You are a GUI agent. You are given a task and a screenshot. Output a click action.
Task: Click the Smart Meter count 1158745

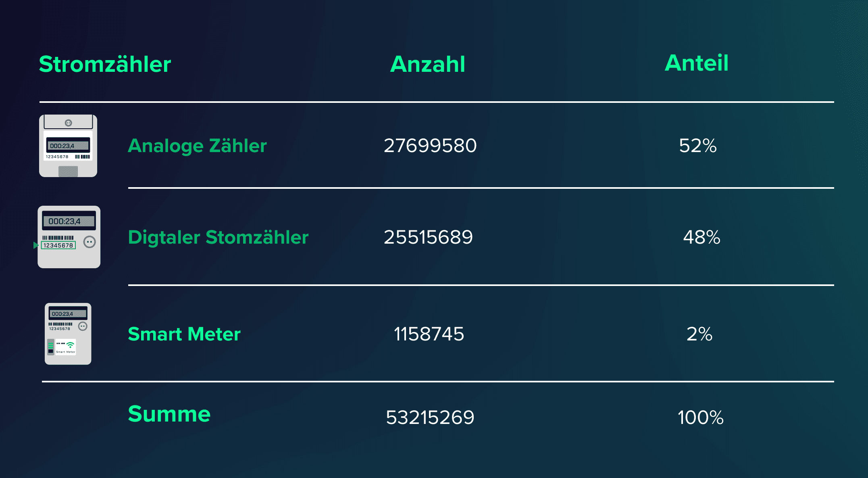coord(429,334)
